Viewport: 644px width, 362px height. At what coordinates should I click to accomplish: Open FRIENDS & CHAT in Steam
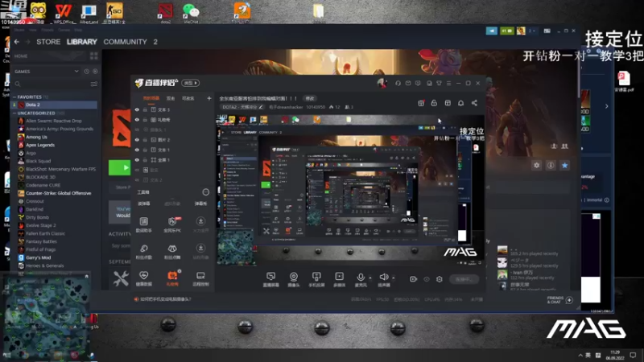(x=559, y=300)
